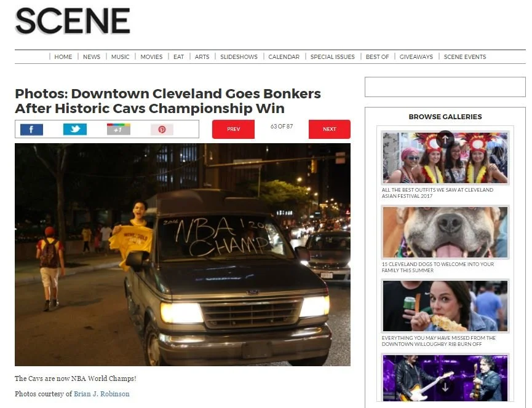Click the Google +1 share icon

pyautogui.click(x=119, y=130)
